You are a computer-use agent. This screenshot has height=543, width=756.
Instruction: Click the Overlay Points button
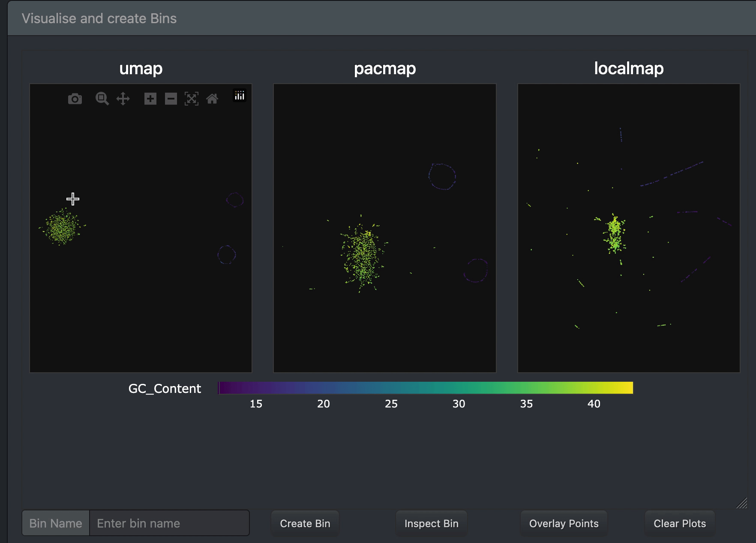[x=564, y=523]
